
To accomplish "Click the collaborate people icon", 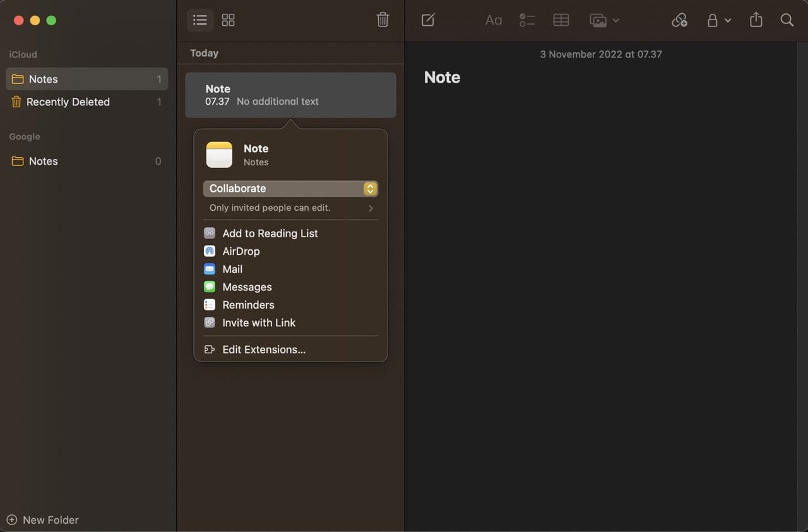I will 680,20.
